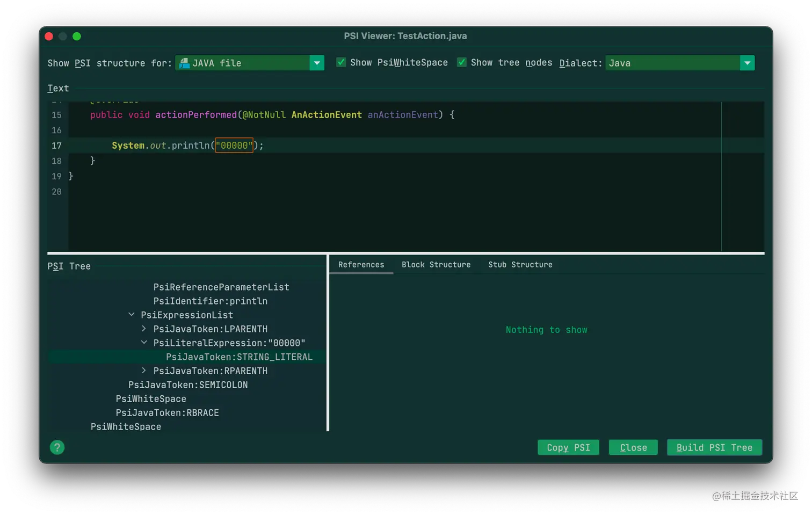The width and height of the screenshot is (812, 515).
Task: Switch to the References tab
Action: click(361, 265)
